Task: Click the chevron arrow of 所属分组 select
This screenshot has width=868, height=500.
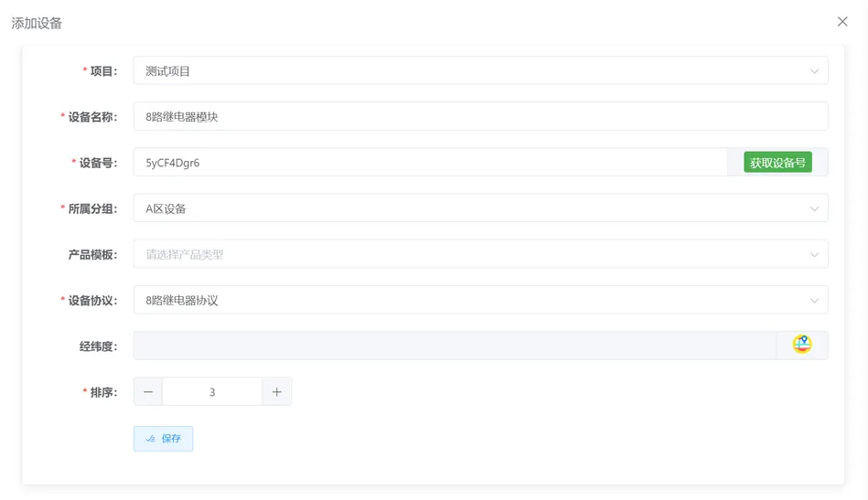Action: click(x=814, y=209)
